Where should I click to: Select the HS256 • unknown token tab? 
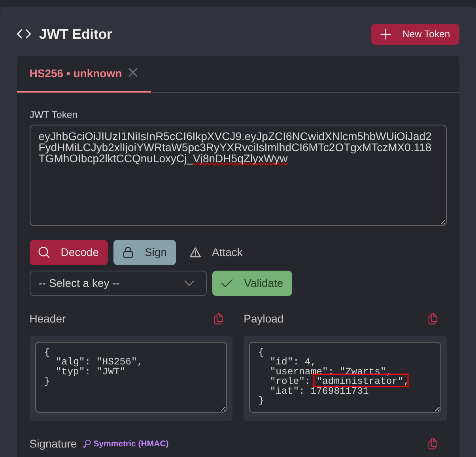pos(76,73)
